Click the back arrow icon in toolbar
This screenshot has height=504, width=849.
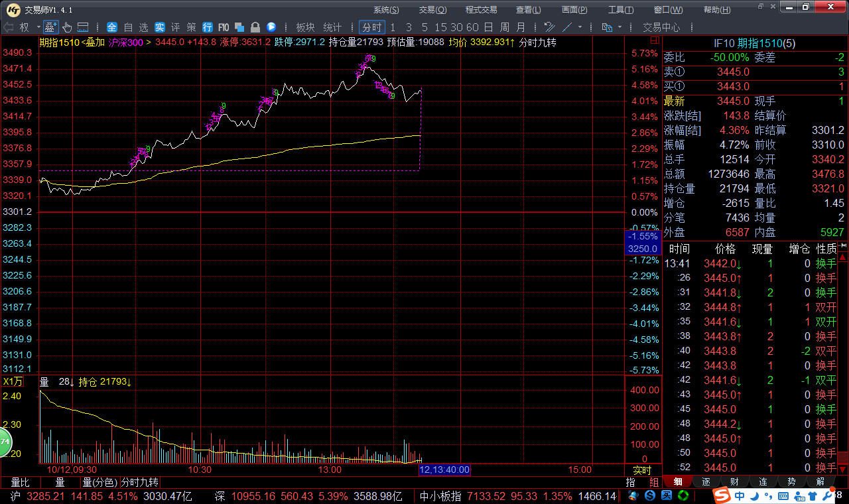point(9,27)
